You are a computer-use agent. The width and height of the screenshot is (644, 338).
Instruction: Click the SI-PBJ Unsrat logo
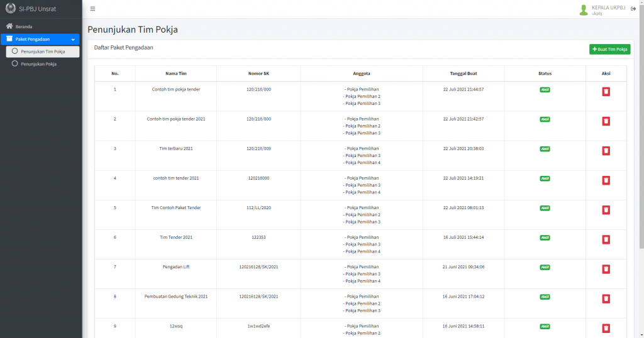[x=9, y=9]
